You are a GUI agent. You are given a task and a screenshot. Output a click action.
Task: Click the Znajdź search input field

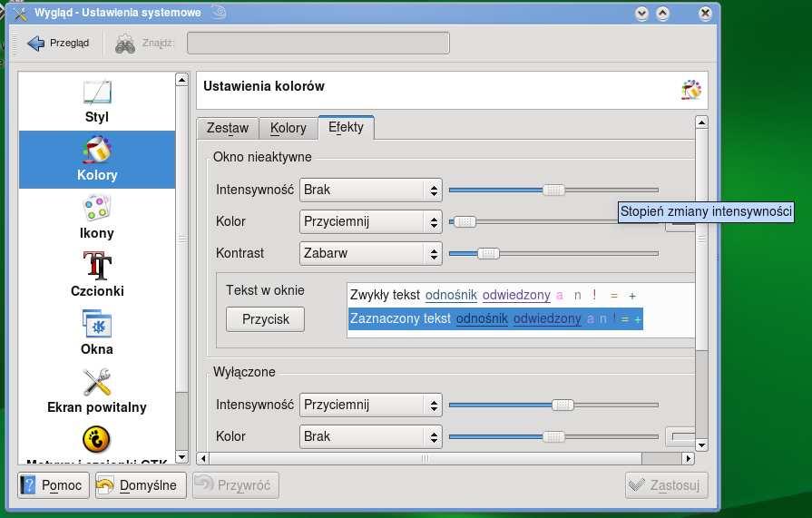pos(318,43)
